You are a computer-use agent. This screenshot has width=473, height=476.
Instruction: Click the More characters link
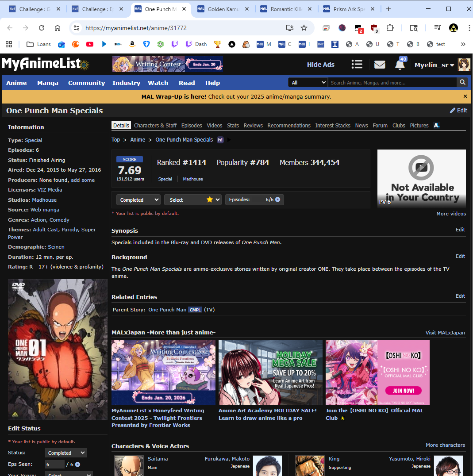click(446, 445)
